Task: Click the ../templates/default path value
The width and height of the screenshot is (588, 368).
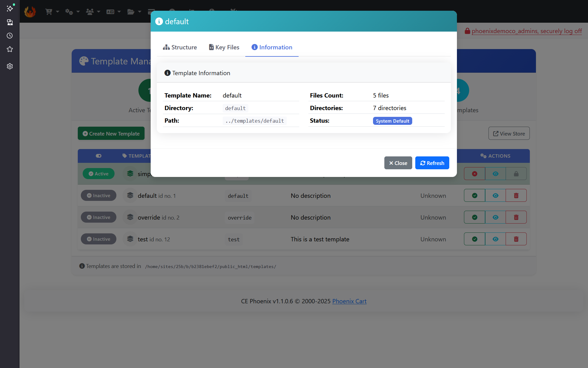Action: (x=254, y=121)
